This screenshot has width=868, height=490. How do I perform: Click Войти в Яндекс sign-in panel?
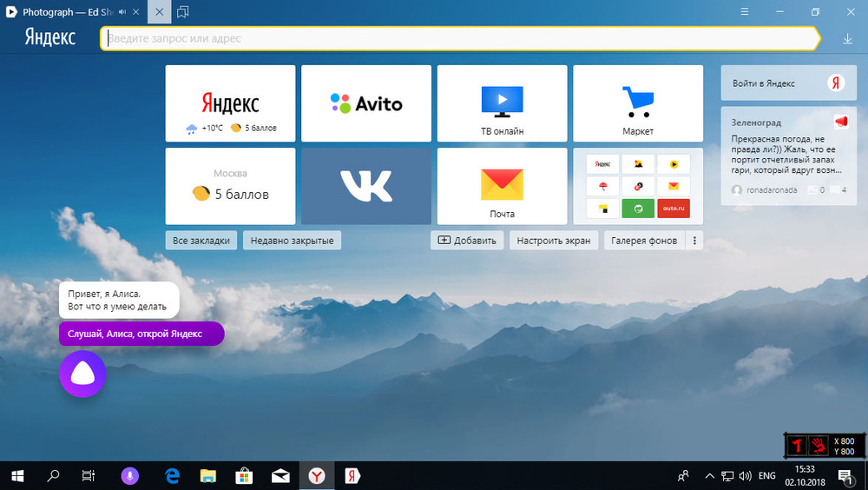788,83
